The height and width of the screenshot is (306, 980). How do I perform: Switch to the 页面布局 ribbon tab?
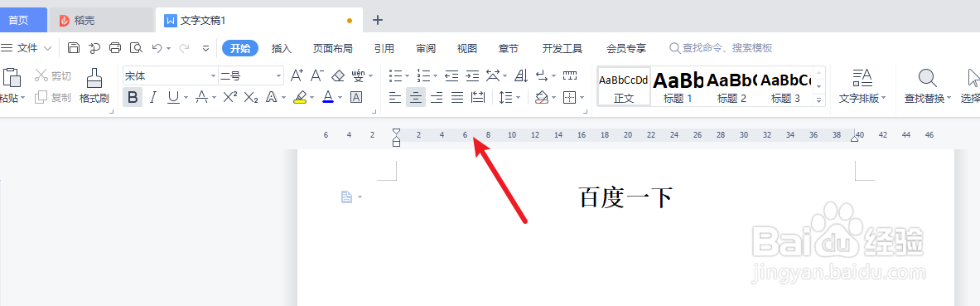(x=332, y=48)
